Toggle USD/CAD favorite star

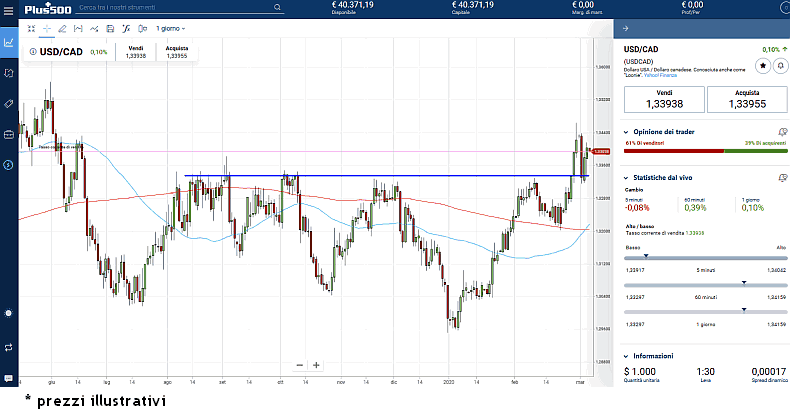coord(762,65)
